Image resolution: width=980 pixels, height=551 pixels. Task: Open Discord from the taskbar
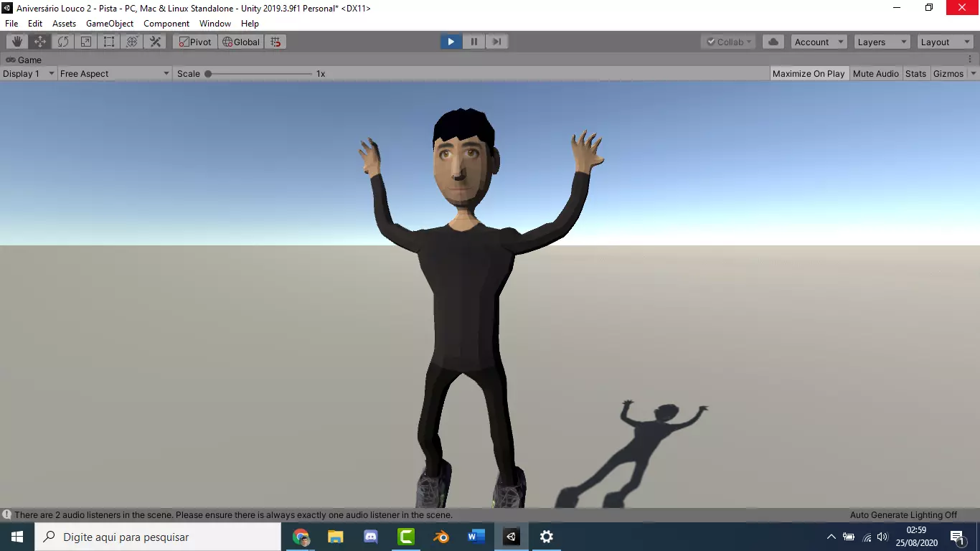(371, 537)
